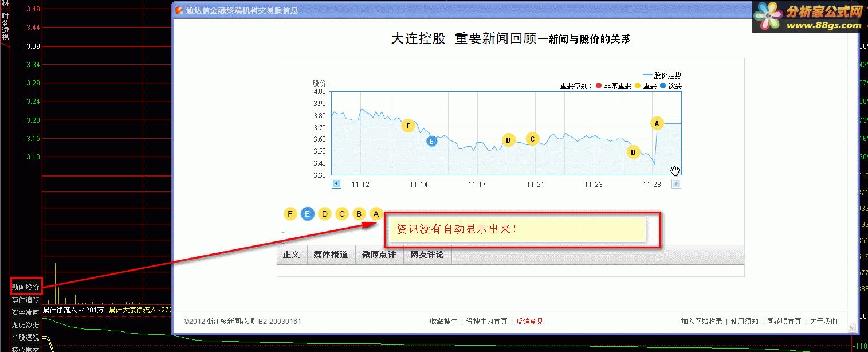Open the 网友评论 tab
Screen dimensions: 868x352
coord(427,255)
